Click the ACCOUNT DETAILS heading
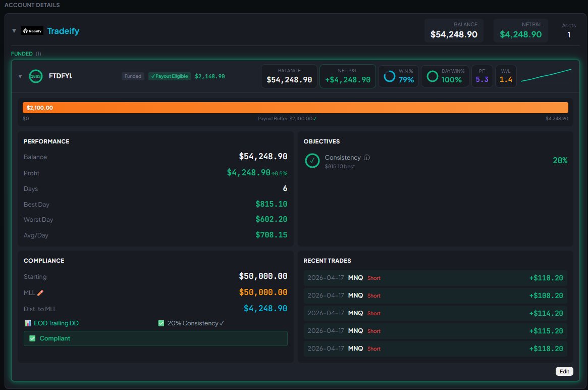Screen dimensions: 588x390 click(x=32, y=5)
